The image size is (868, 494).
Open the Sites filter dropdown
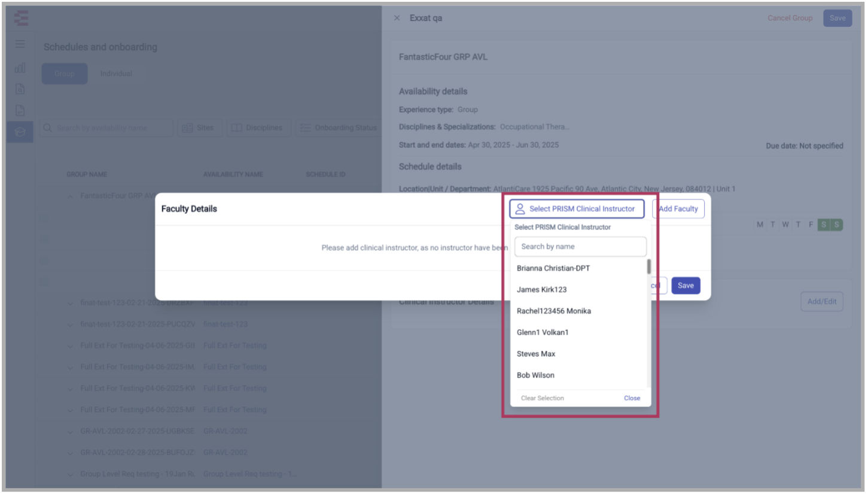point(199,128)
